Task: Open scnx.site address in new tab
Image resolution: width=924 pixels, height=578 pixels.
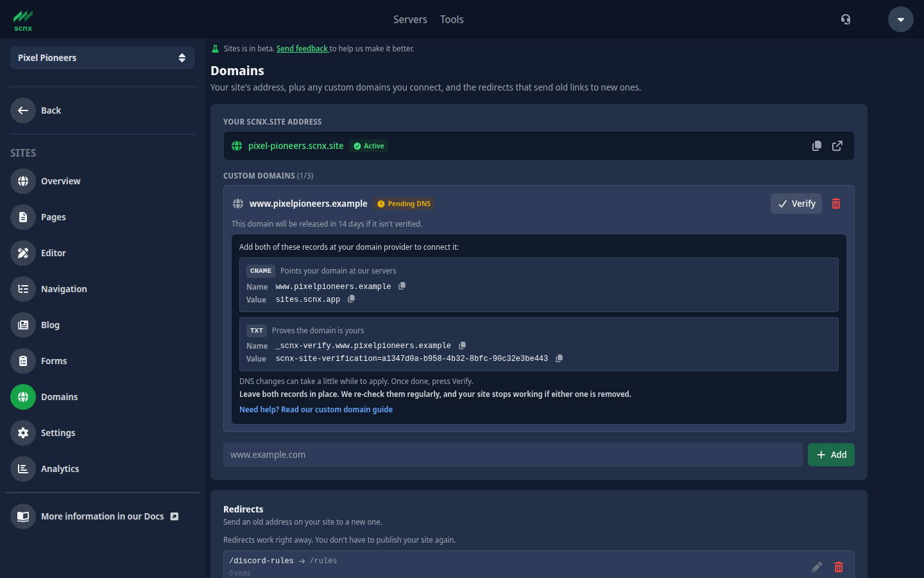Action: (837, 146)
